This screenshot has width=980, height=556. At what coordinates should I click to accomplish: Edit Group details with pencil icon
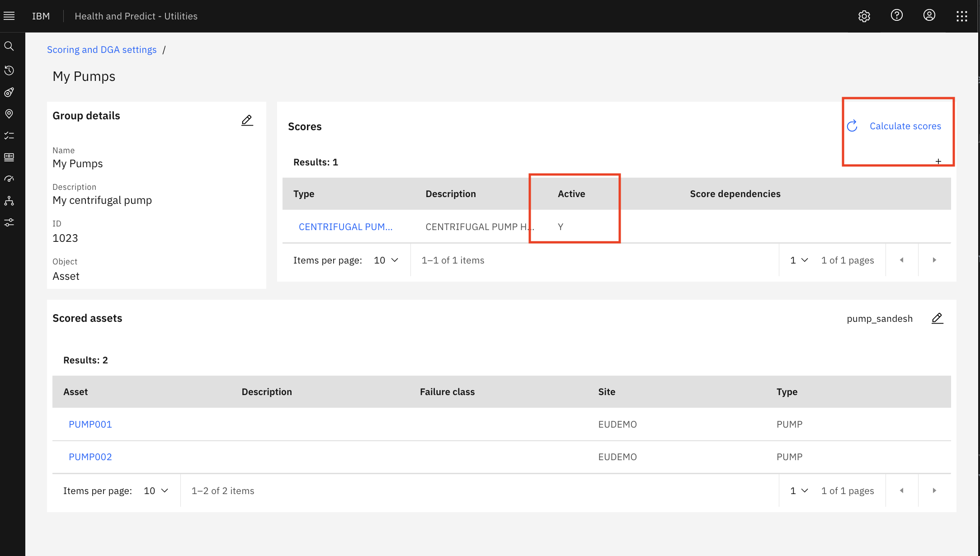coord(247,120)
